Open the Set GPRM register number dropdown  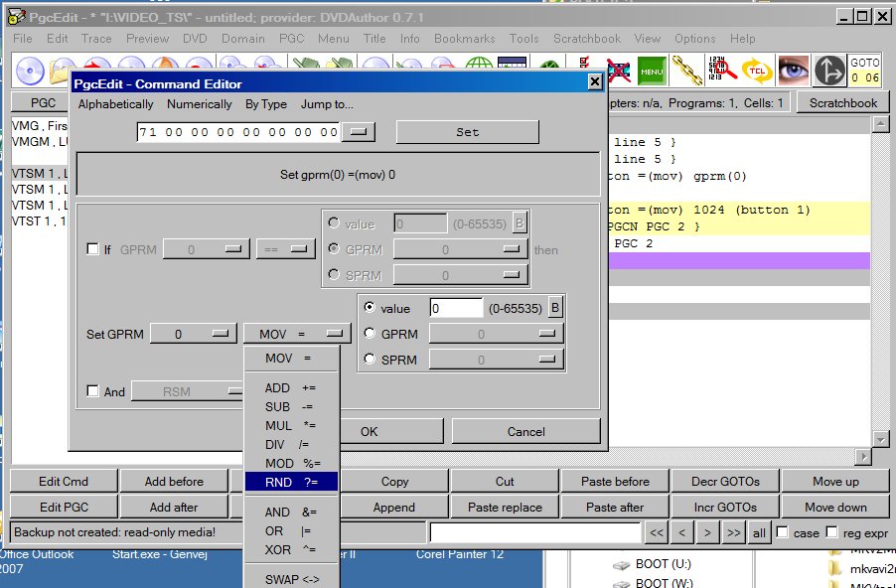[193, 334]
